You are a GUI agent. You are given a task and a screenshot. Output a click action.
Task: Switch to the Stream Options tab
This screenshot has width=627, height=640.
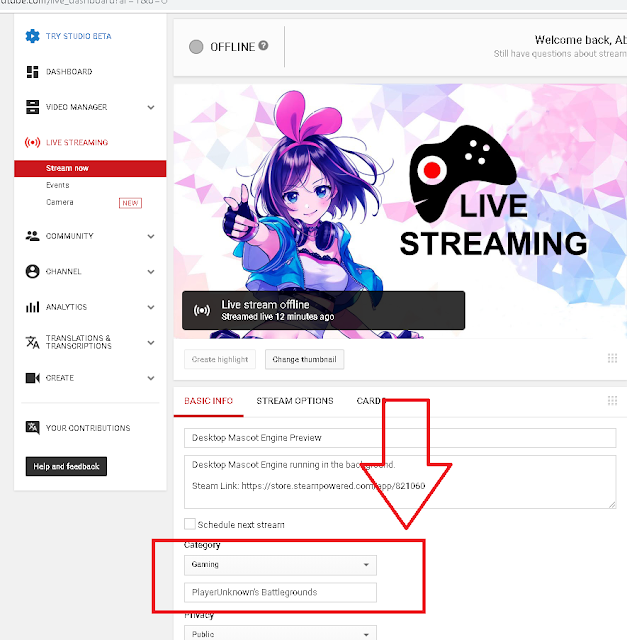(295, 401)
